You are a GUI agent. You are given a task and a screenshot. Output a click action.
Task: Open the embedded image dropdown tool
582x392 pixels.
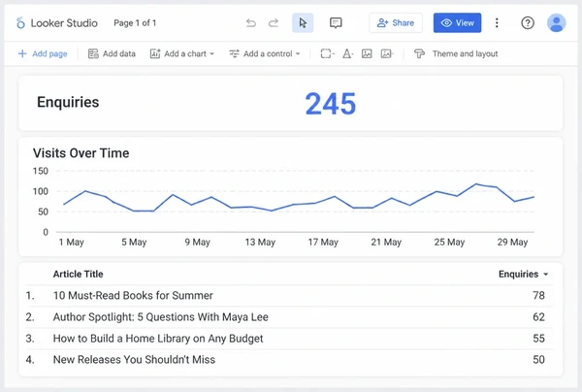click(x=387, y=53)
